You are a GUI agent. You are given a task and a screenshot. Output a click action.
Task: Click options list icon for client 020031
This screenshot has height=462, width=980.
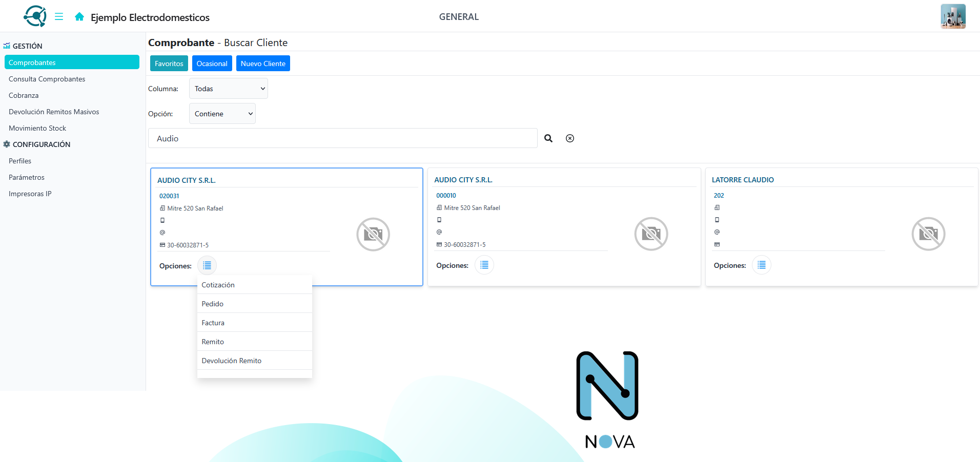coord(207,266)
